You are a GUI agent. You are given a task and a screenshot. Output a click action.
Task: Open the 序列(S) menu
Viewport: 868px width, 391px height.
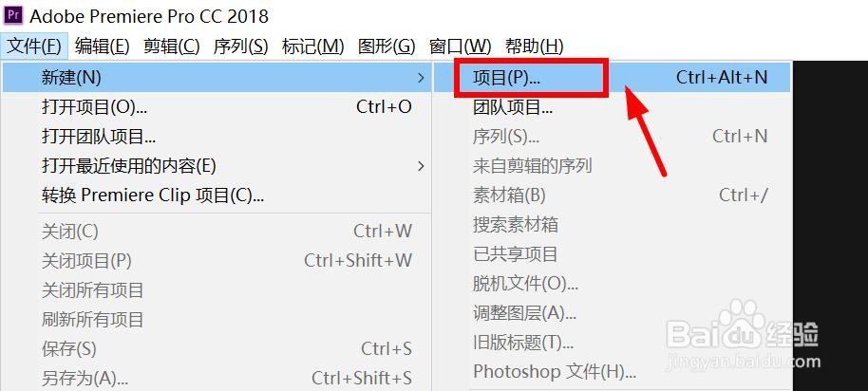tap(241, 46)
